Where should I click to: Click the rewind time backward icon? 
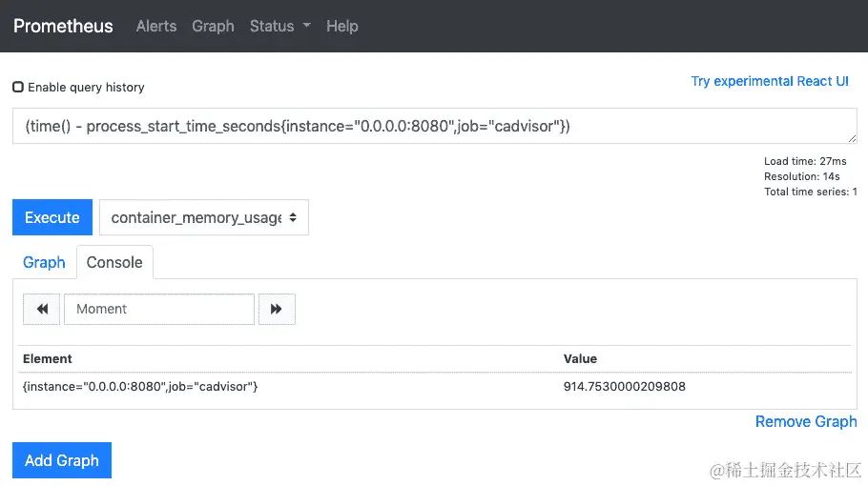pyautogui.click(x=42, y=309)
